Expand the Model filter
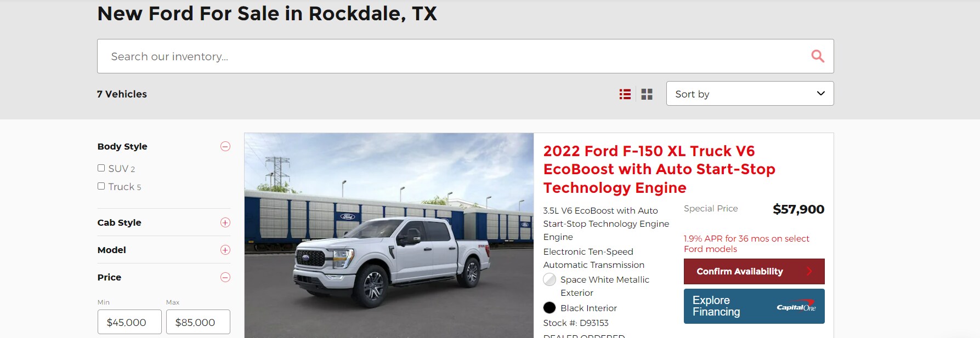Viewport: 980px width, 338px height. [225, 250]
